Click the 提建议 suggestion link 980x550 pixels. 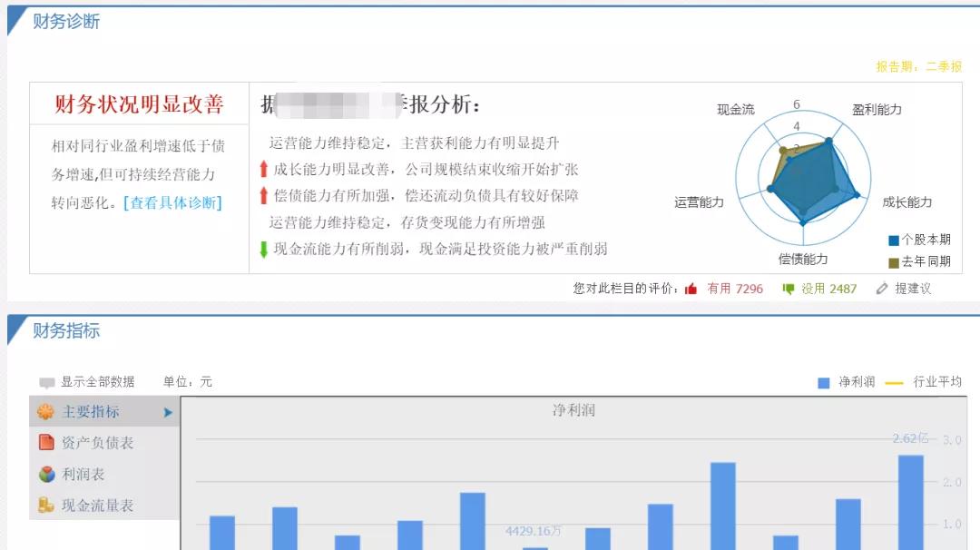(x=911, y=289)
